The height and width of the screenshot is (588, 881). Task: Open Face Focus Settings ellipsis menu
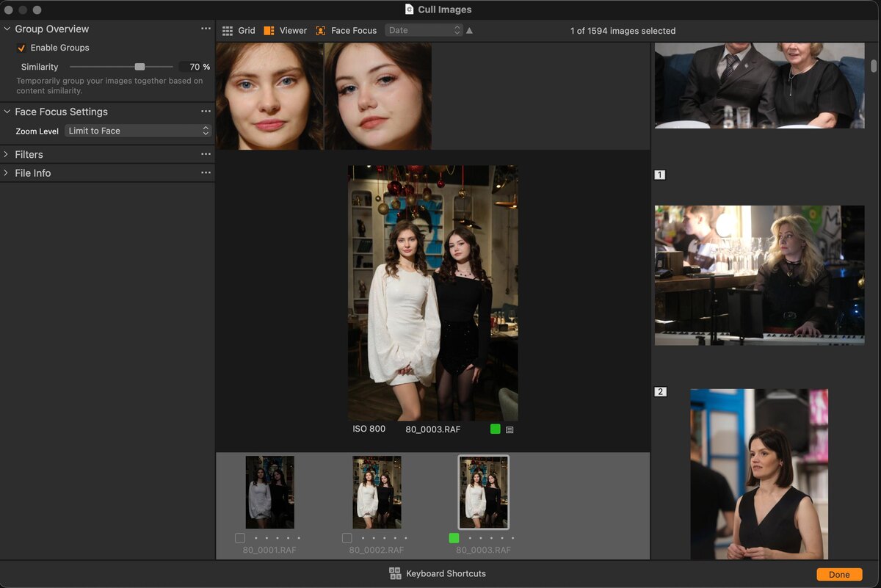[206, 112]
